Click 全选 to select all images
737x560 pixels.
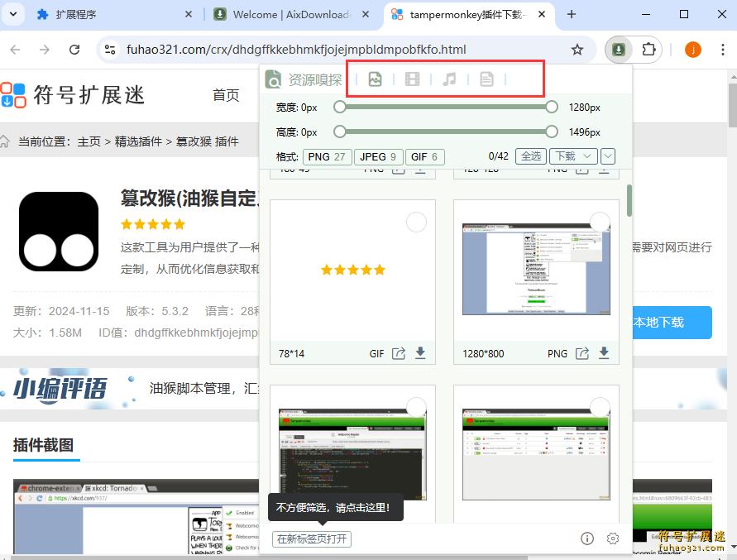(531, 156)
